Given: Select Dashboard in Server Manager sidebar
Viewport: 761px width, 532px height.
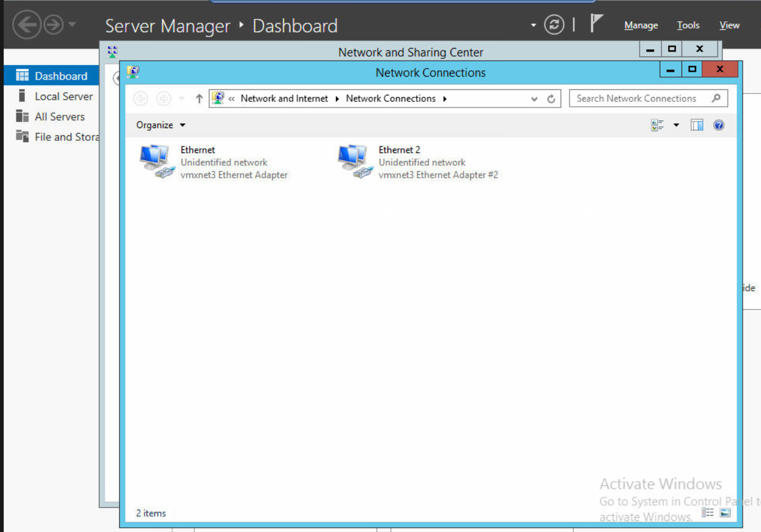Looking at the screenshot, I should click(x=51, y=76).
